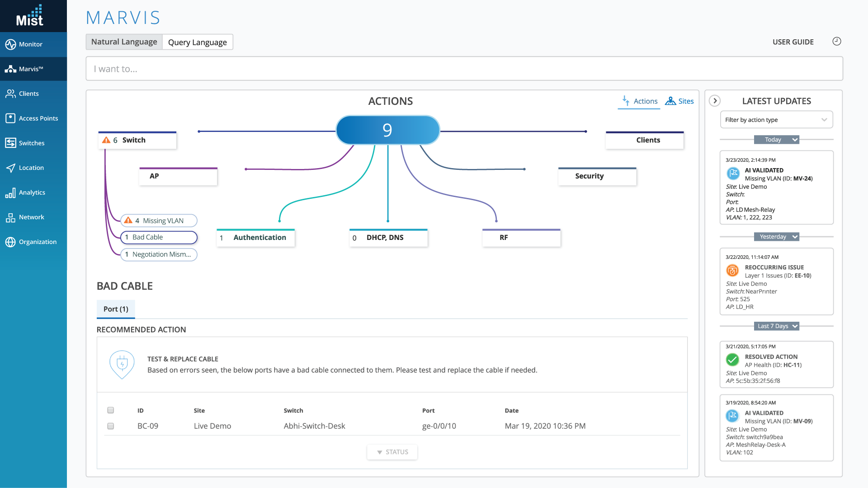Open the USER GUIDE link

tap(793, 42)
